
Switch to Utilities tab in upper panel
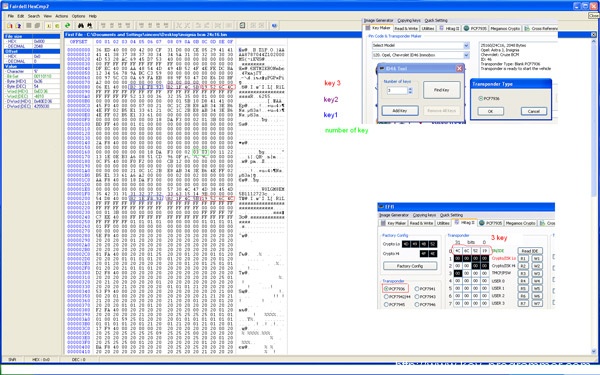pos(428,28)
